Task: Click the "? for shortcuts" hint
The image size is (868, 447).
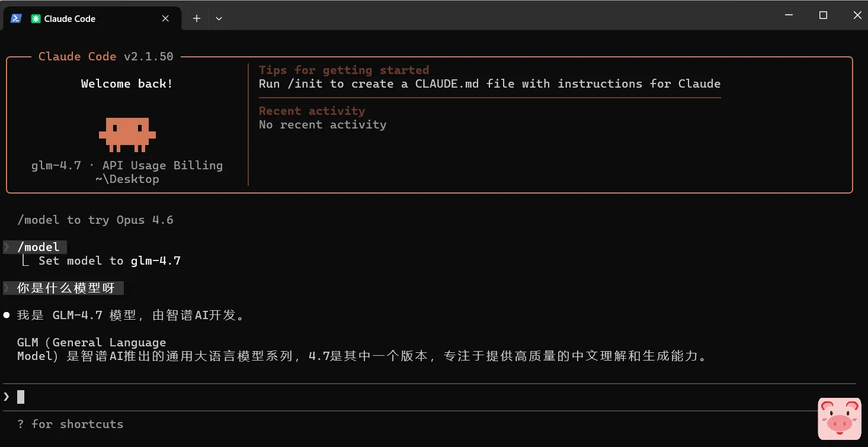Action: (x=71, y=424)
